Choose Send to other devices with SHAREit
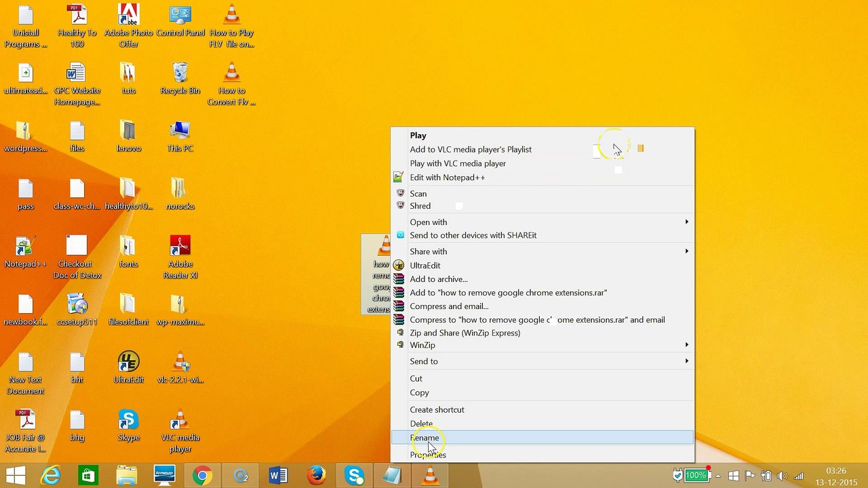 pyautogui.click(x=542, y=235)
